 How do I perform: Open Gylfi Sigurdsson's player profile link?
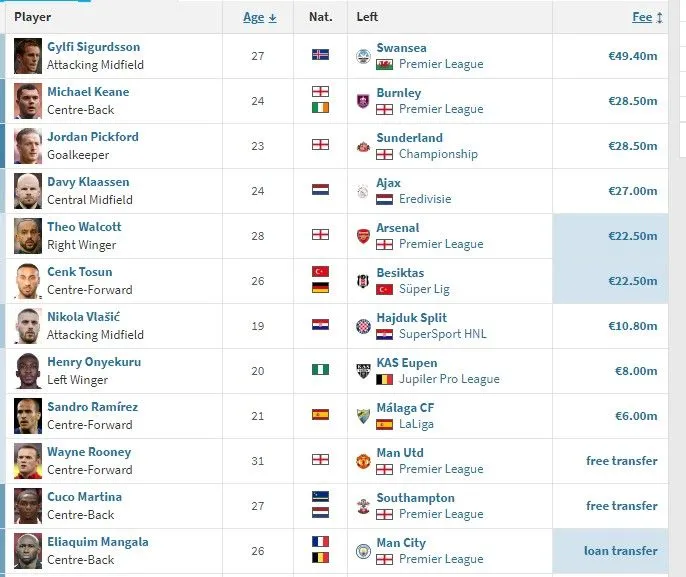pos(93,47)
